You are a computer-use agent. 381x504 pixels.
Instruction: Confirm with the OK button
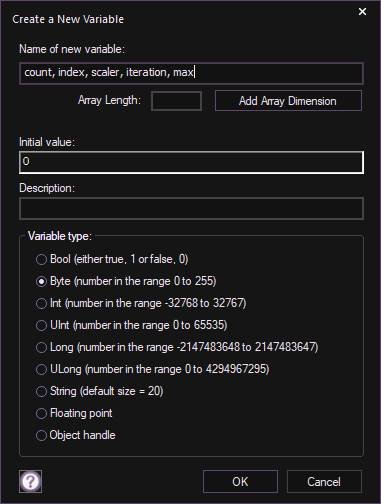click(240, 481)
